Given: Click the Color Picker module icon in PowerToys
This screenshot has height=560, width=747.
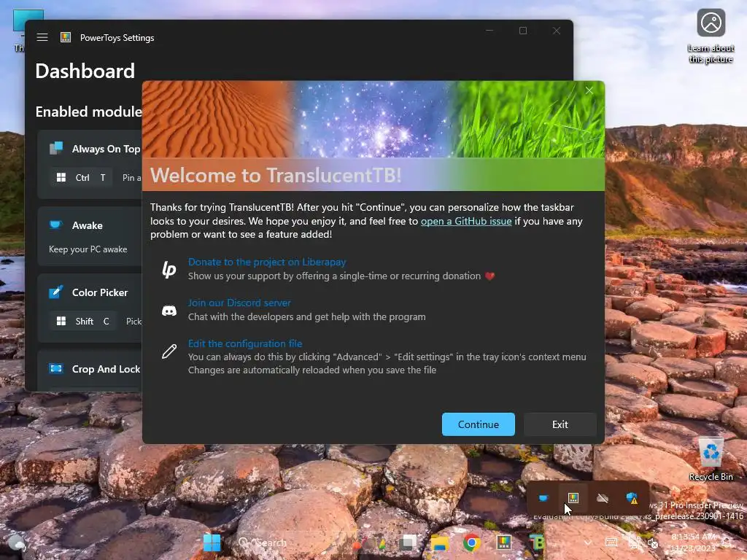Looking at the screenshot, I should pos(56,292).
